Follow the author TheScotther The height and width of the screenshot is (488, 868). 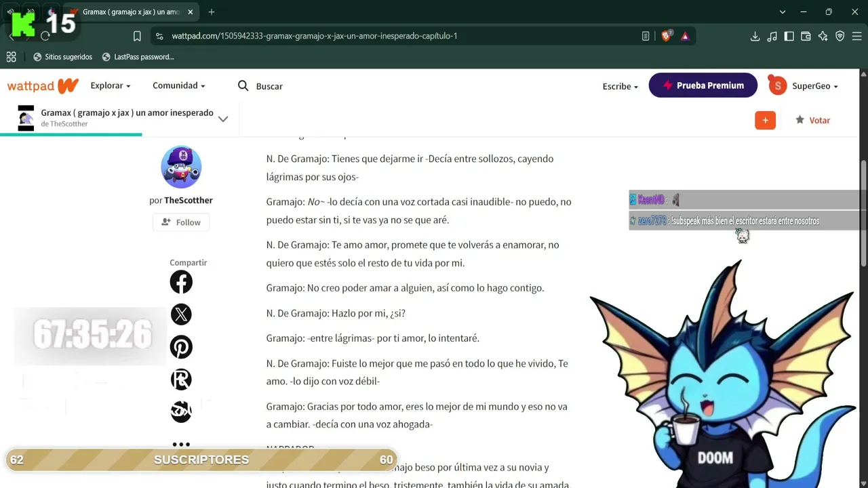pos(181,222)
